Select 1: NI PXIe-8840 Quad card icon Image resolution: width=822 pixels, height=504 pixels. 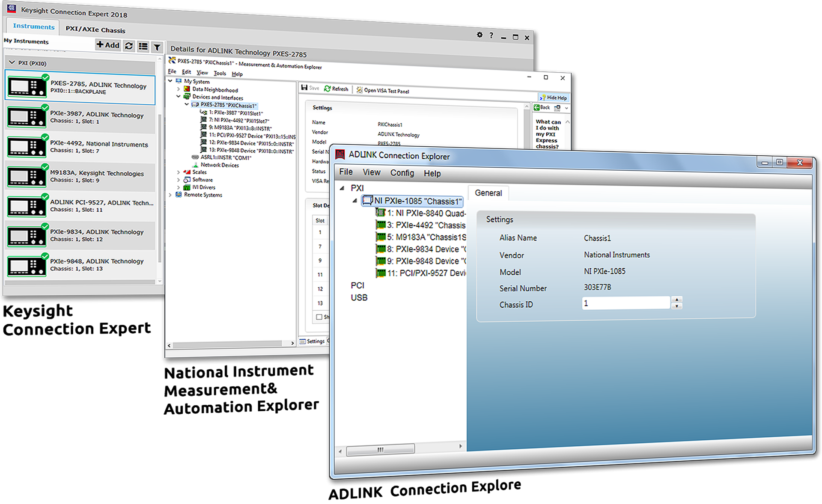coord(381,212)
